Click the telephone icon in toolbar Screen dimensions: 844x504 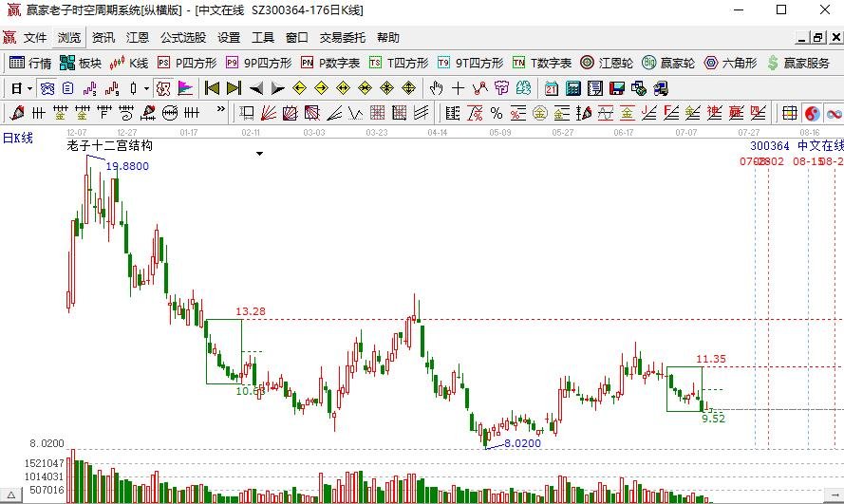click(x=47, y=88)
